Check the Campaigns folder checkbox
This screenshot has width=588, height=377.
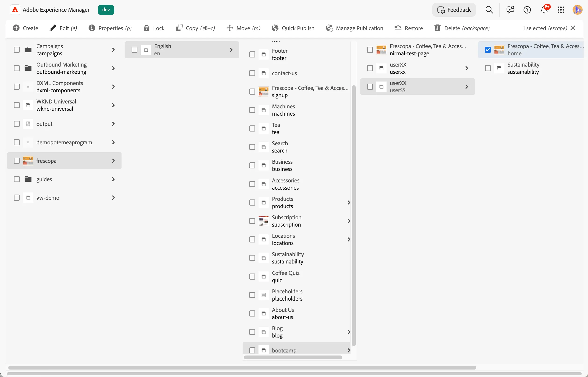tap(17, 50)
